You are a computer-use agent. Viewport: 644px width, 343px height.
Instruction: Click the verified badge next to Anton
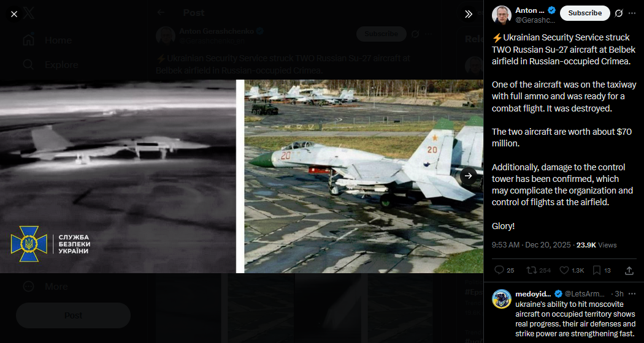coord(552,10)
